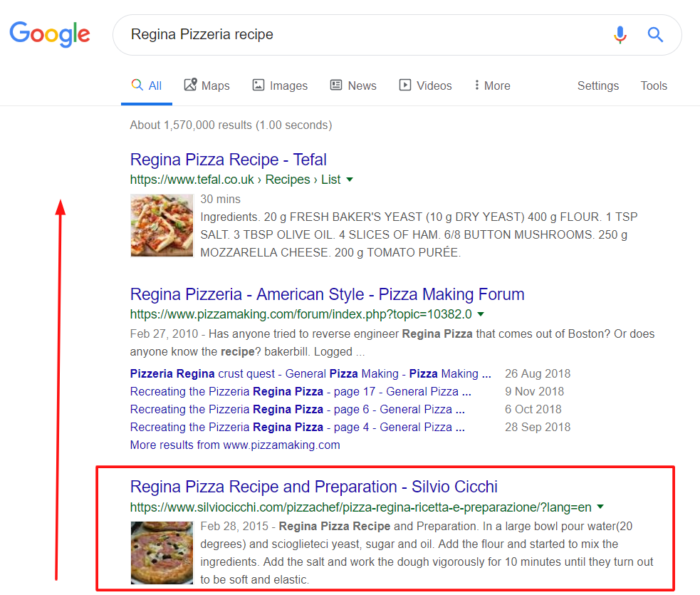The width and height of the screenshot is (700, 595).
Task: Click the 9 Nov 2018 date
Action: [x=534, y=391]
